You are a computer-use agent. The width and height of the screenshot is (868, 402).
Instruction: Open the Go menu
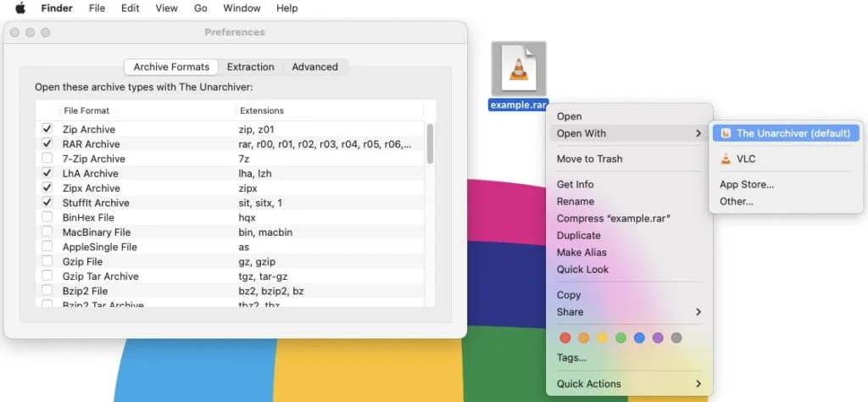[201, 8]
